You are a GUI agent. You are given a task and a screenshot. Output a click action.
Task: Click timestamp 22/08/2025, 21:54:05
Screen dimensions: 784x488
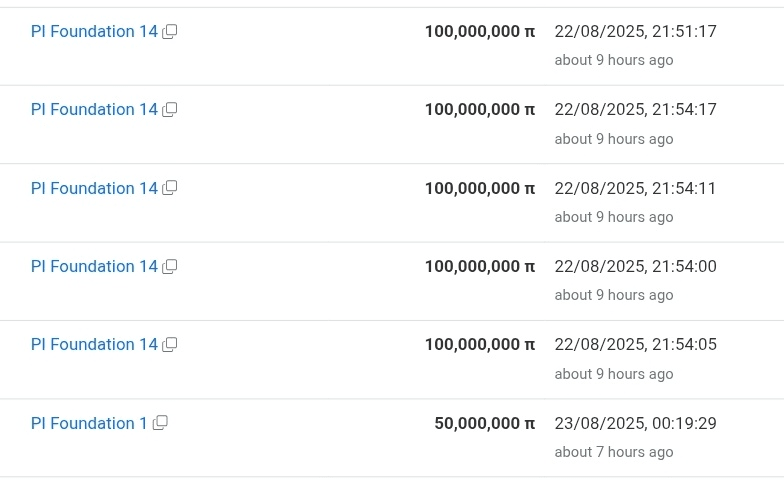click(x=636, y=344)
